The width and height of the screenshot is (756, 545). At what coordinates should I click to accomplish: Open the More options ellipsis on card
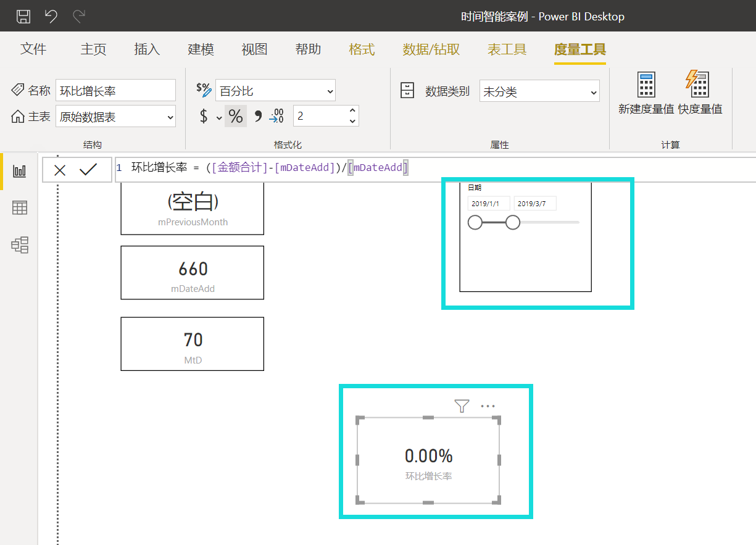(488, 406)
